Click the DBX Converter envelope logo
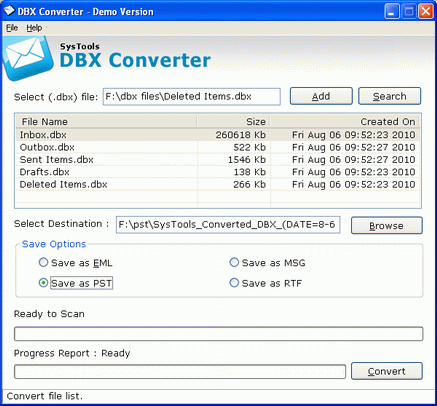Image resolution: width=437 pixels, height=406 pixels. tap(27, 58)
